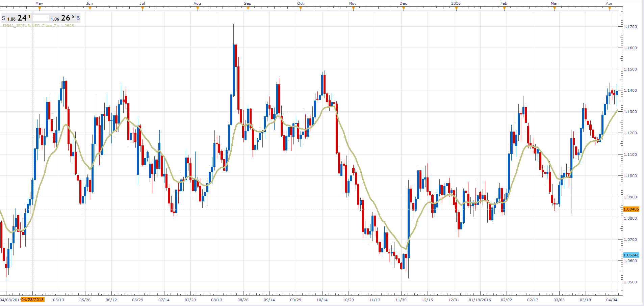Open the trade quantity dropdown showing 1
Viewport: 644px width, 306px height.
(41, 18)
